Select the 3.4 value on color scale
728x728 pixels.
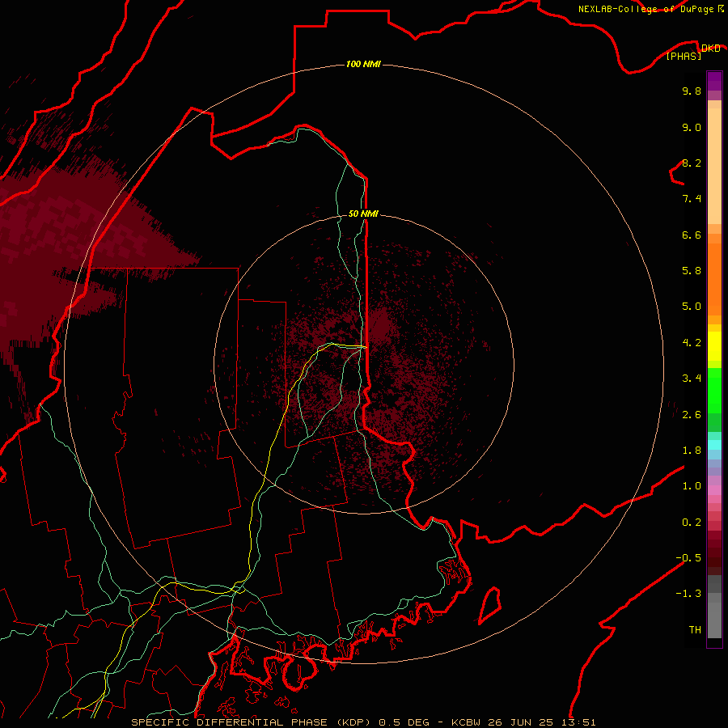click(x=692, y=379)
